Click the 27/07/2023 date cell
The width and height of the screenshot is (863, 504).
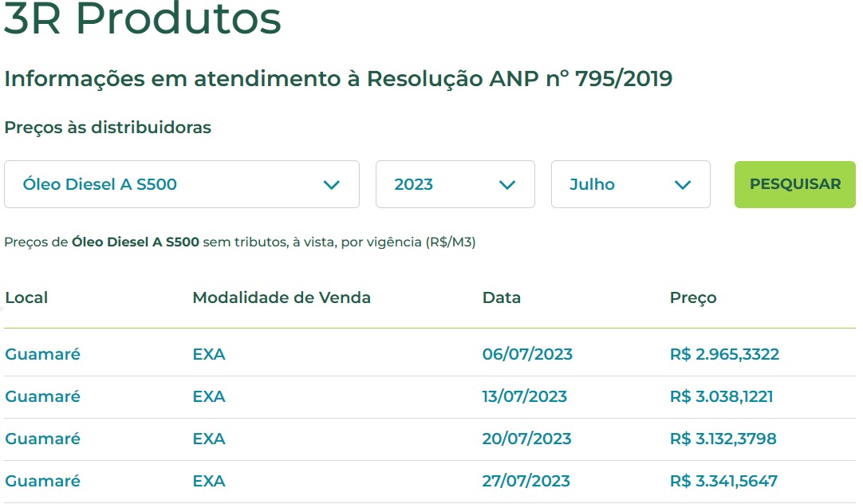coord(526,482)
